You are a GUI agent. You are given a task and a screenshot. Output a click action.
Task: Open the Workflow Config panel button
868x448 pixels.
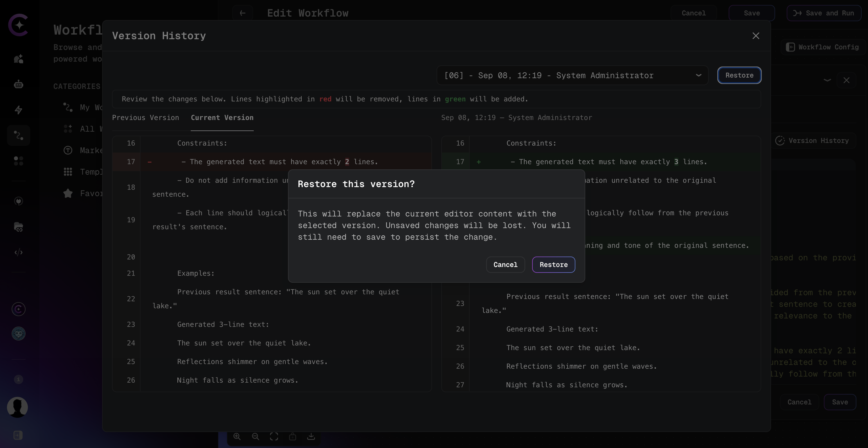pos(822,47)
